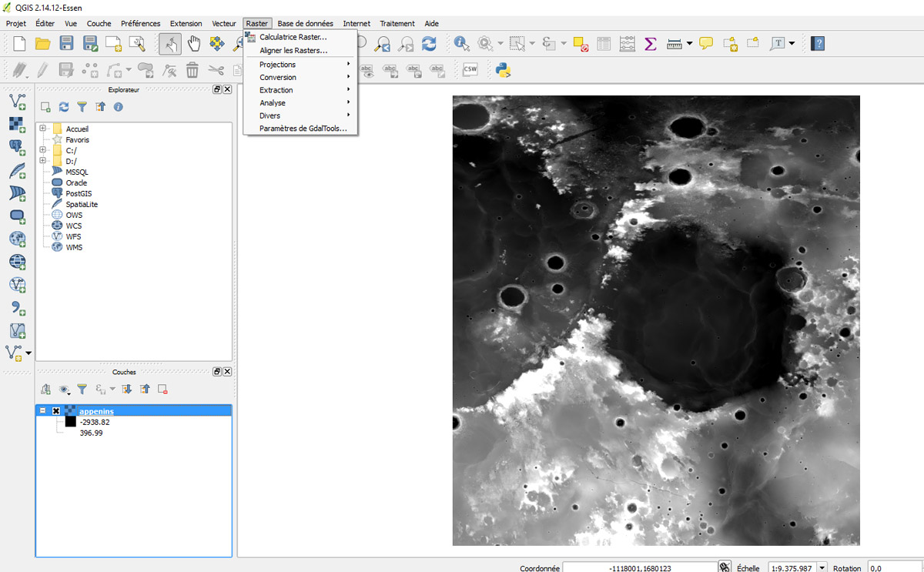Open the Échelle scale dropdown
The height and width of the screenshot is (572, 924).
point(822,567)
